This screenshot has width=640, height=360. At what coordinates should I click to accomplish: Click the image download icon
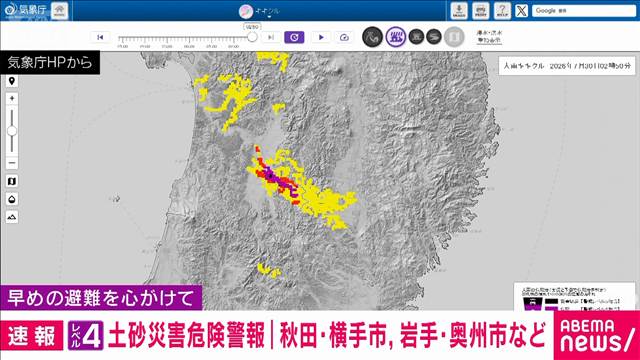click(459, 11)
